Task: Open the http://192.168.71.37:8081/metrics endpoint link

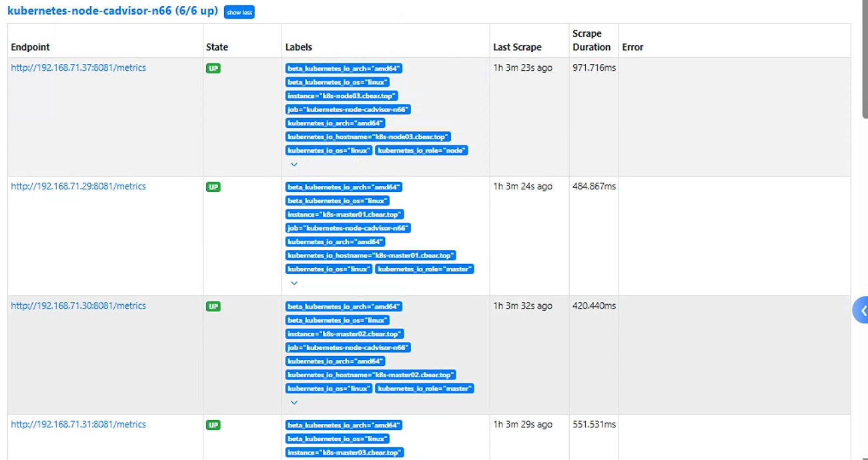Action: tap(79, 68)
